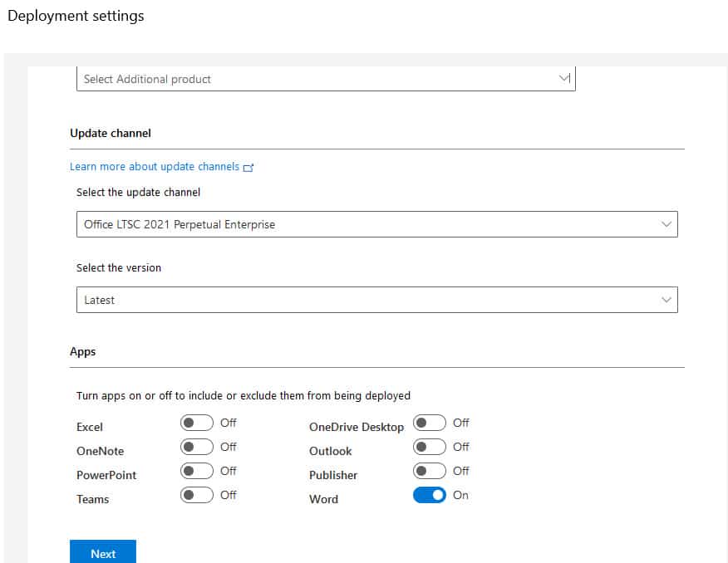The height and width of the screenshot is (563, 728).
Task: Turn on the Outlook app toggle
Action: pos(430,447)
